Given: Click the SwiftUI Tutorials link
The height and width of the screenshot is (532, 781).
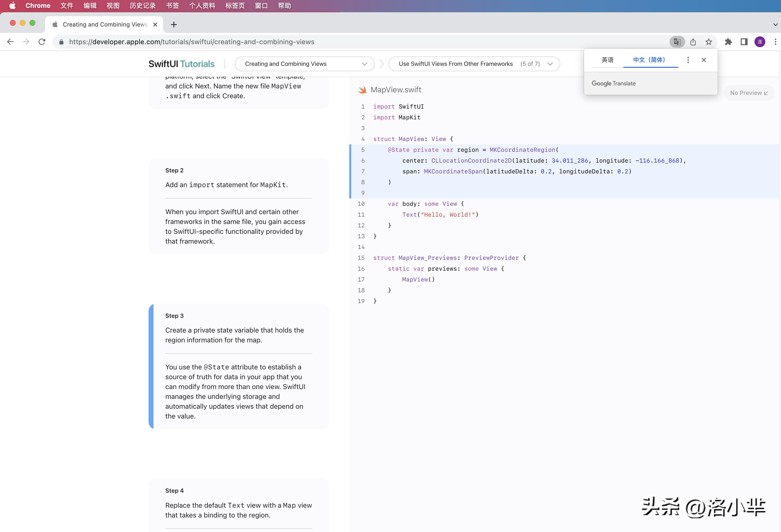Looking at the screenshot, I should 181,64.
